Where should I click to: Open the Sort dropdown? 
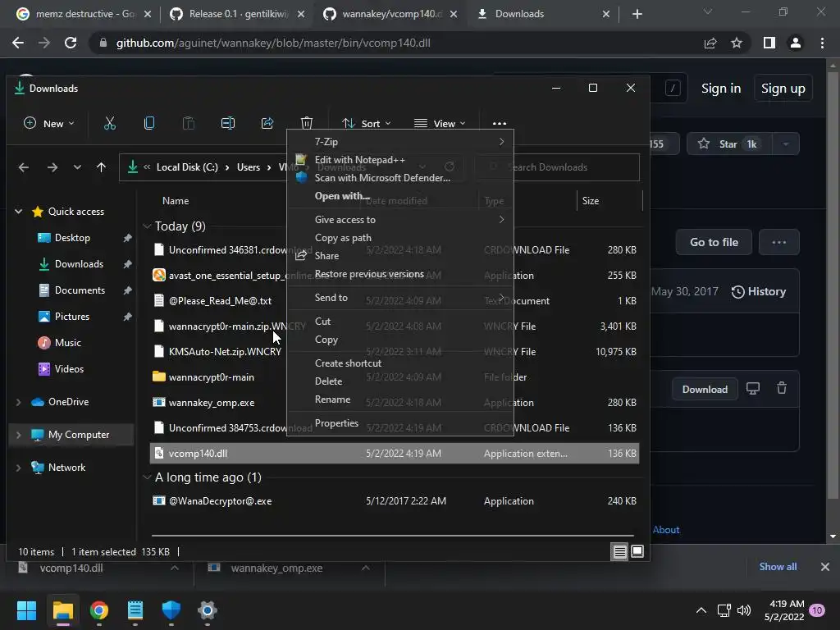coord(367,124)
